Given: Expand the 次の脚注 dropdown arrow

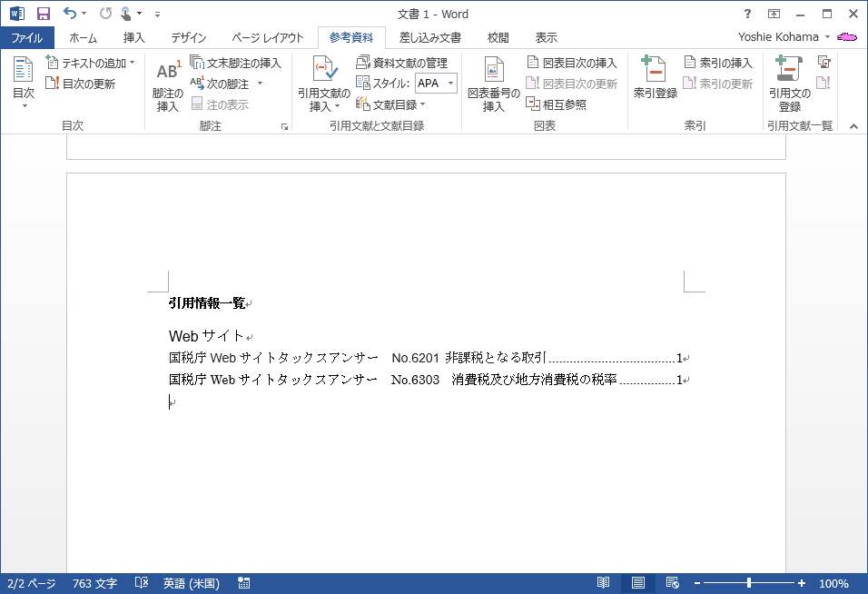Looking at the screenshot, I should pyautogui.click(x=260, y=84).
